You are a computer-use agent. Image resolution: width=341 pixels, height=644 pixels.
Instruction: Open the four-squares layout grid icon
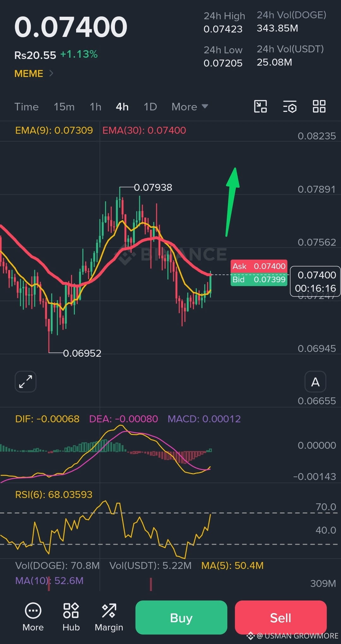[319, 106]
